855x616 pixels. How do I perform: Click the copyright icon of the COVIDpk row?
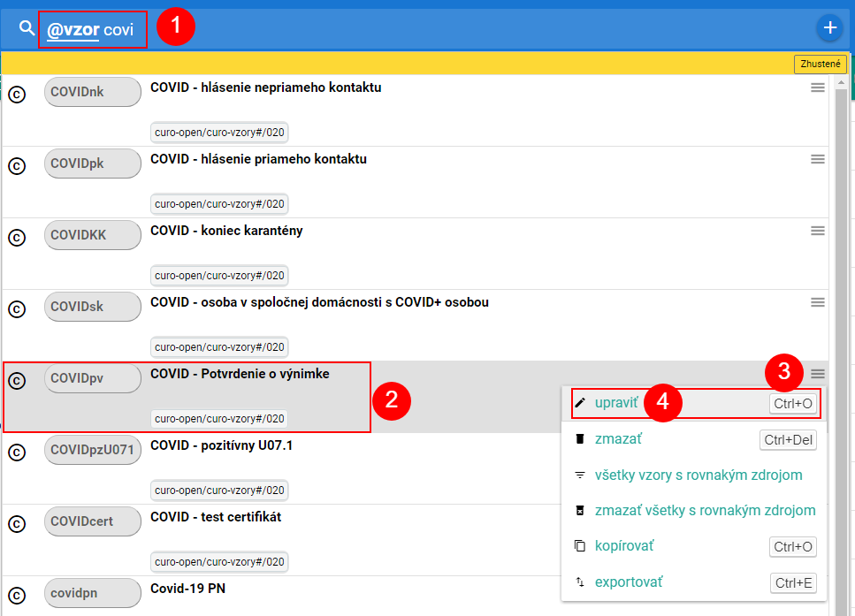point(17,166)
